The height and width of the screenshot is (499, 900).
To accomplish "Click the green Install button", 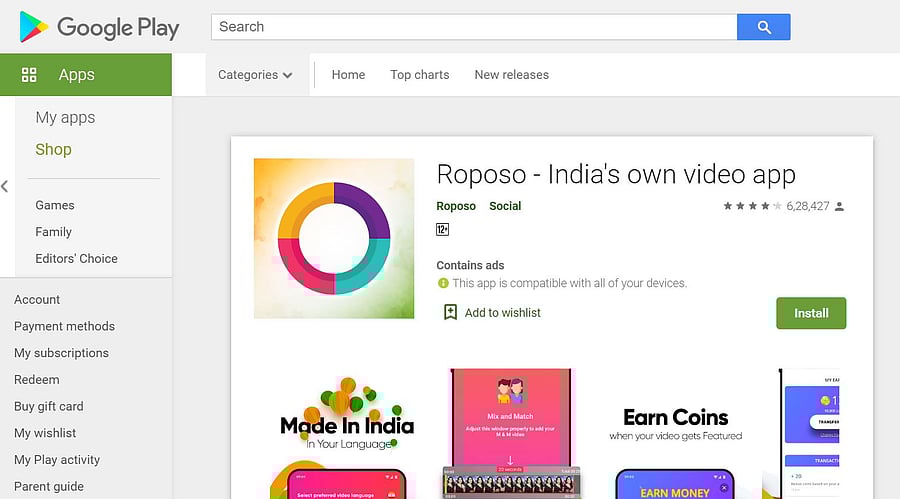I will coord(810,313).
